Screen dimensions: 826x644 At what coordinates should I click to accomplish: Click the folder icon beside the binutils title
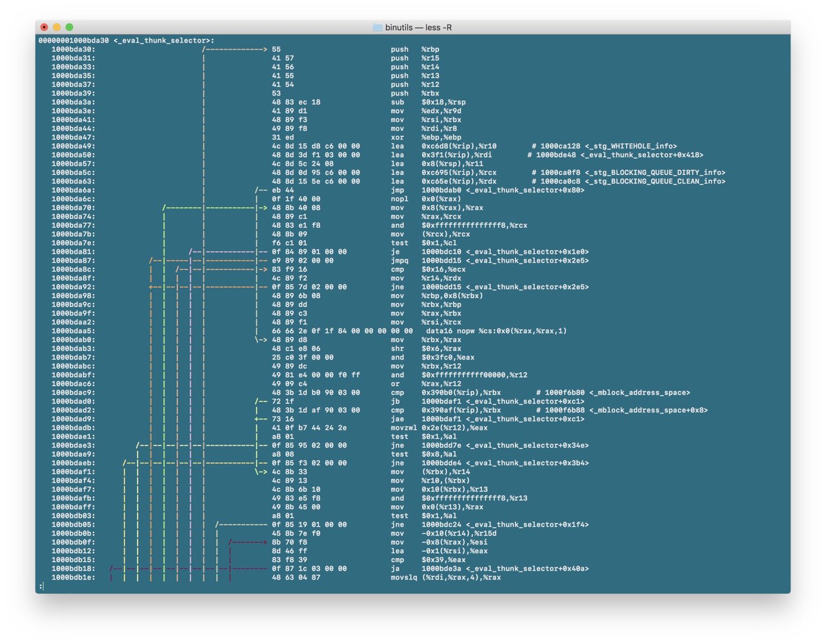(378, 27)
